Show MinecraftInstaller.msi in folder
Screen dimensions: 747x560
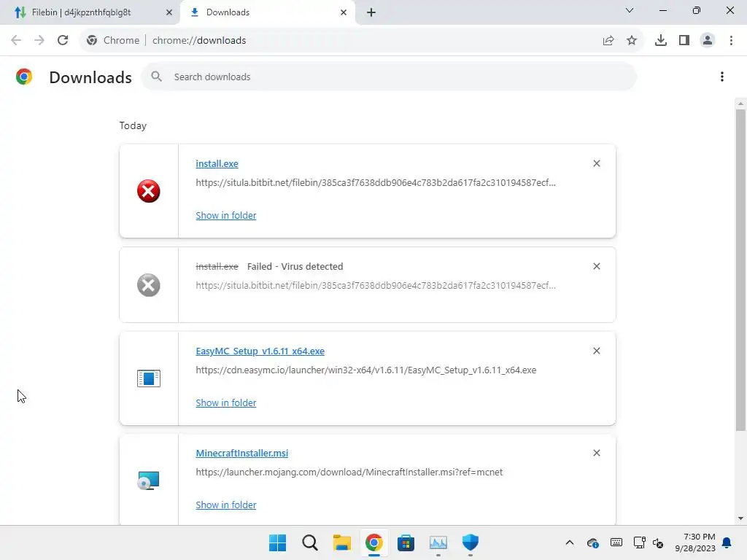click(226, 505)
